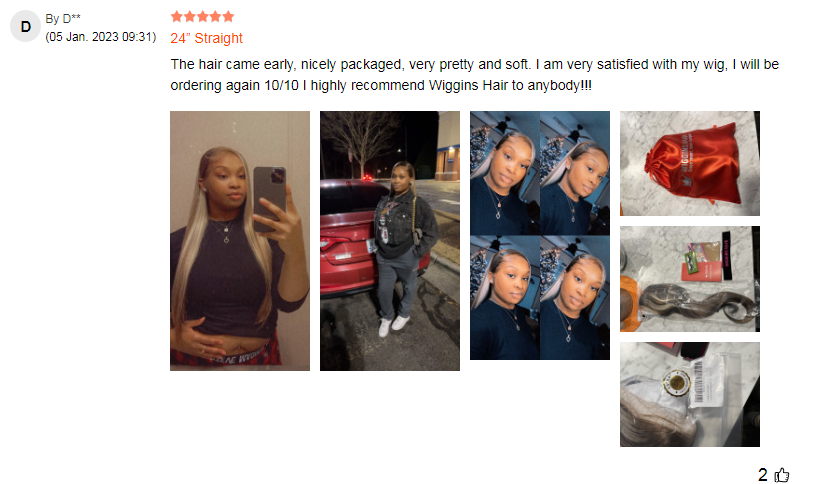Image resolution: width=828 pixels, height=484 pixels.
Task: Click the review date 05 Jan. 2023
Action: [100, 37]
